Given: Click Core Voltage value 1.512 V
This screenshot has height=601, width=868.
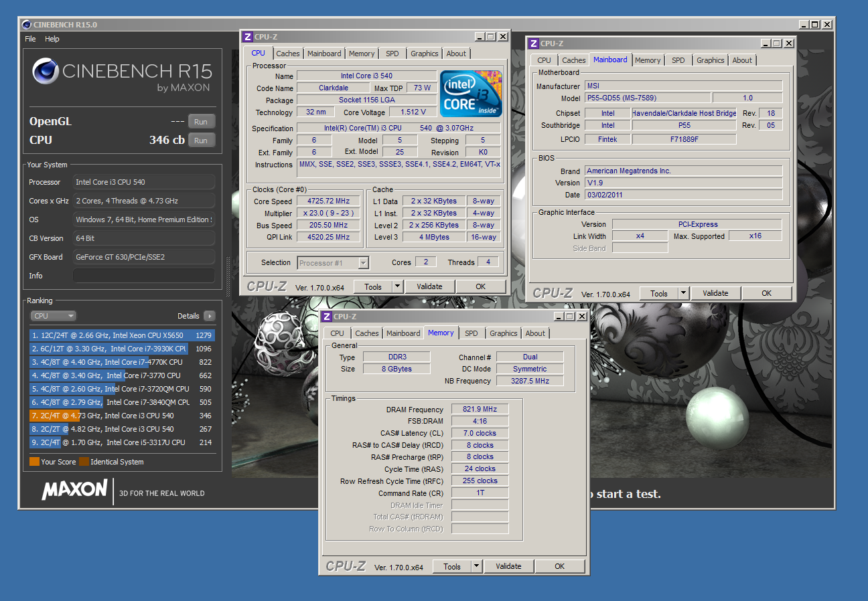Looking at the screenshot, I should pyautogui.click(x=413, y=112).
